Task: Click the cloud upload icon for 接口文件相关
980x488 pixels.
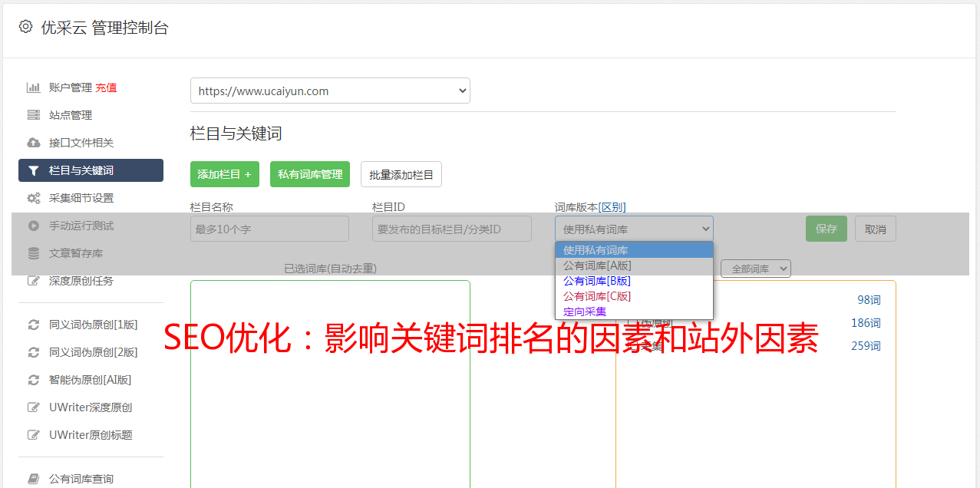Action: click(x=34, y=143)
